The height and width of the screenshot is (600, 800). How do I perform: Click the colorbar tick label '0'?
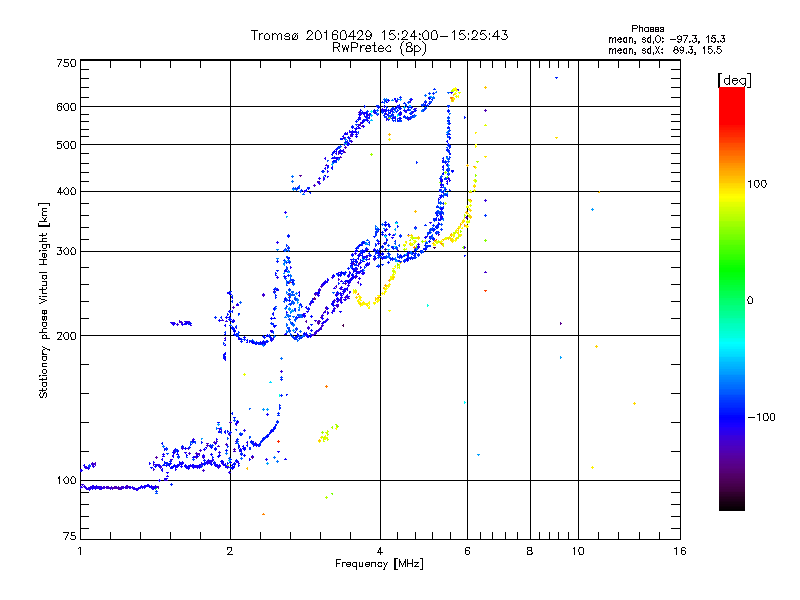750,300
